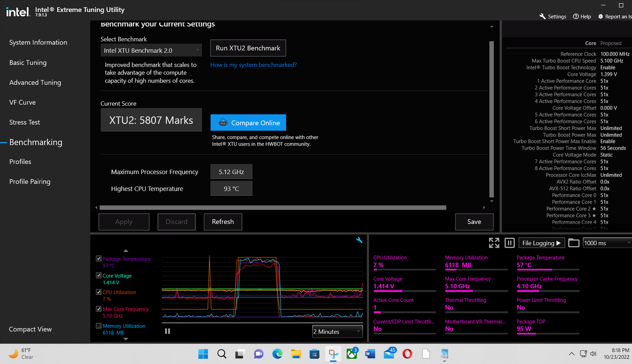This screenshot has width=632, height=364.
Task: Open Chat app in taskbar
Action: [x=258, y=354]
